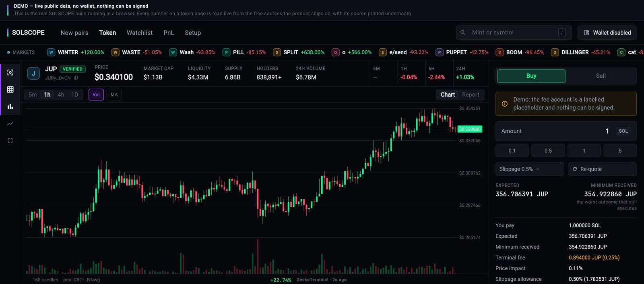This screenshot has width=644, height=284.
Task: Click the Waah token badge icon
Action: click(x=173, y=52)
